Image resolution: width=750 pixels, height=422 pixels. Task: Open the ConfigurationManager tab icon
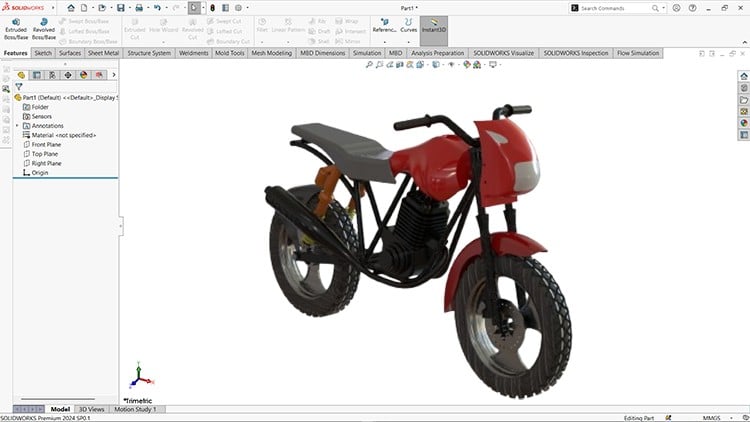[52, 74]
